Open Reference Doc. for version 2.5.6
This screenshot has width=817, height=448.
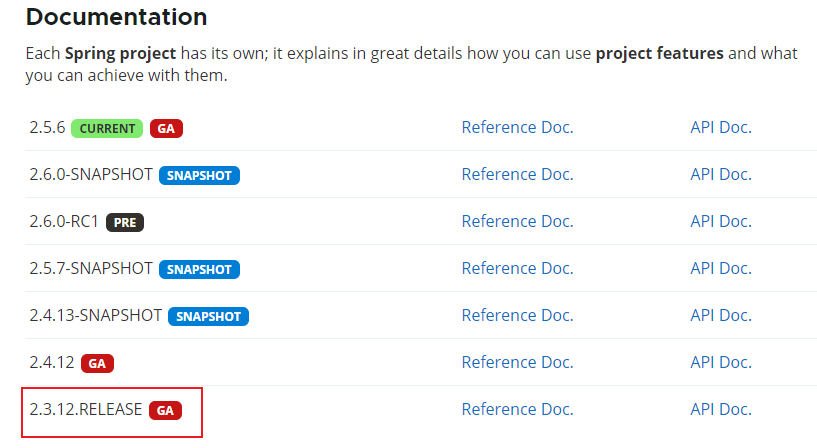point(517,128)
